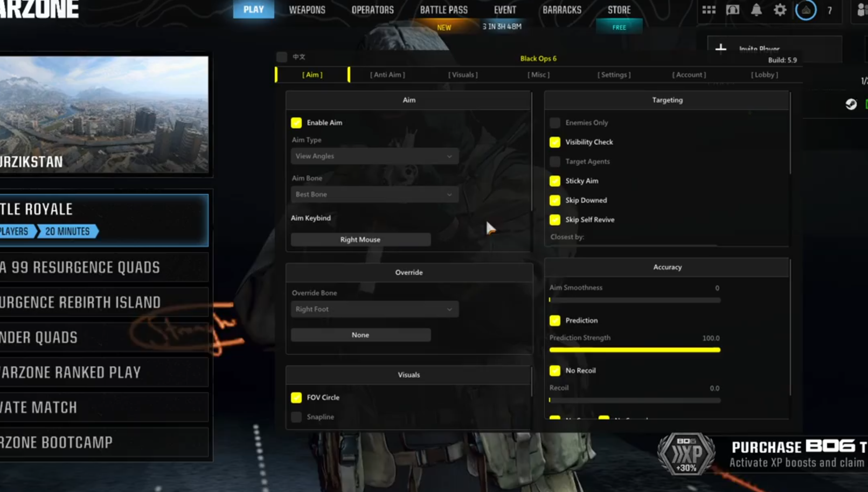Click the camera icon next to the grid menu
The height and width of the screenshot is (492, 868).
tap(732, 10)
